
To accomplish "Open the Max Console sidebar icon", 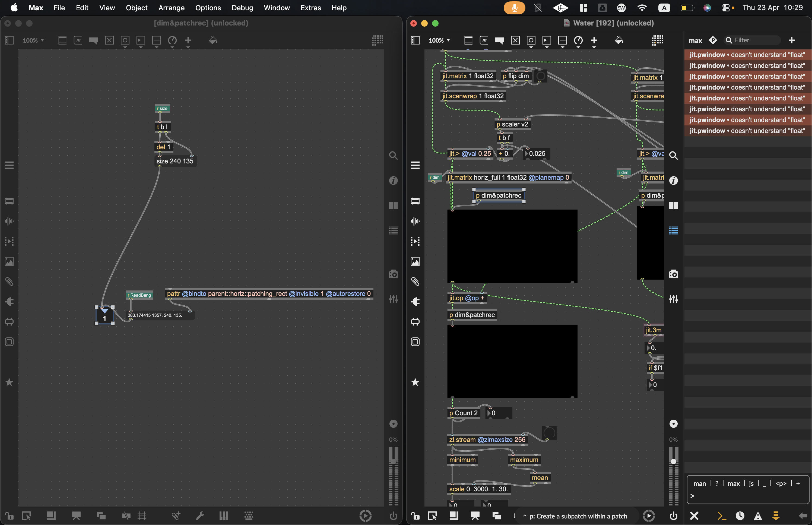I will click(673, 231).
